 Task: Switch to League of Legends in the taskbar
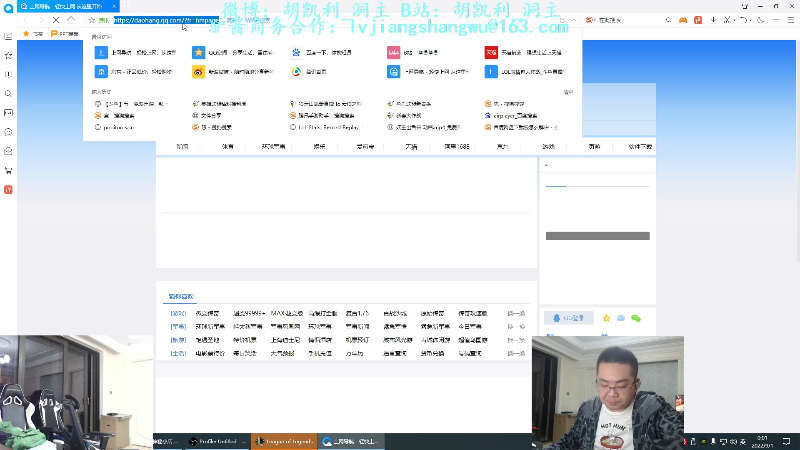click(x=284, y=441)
